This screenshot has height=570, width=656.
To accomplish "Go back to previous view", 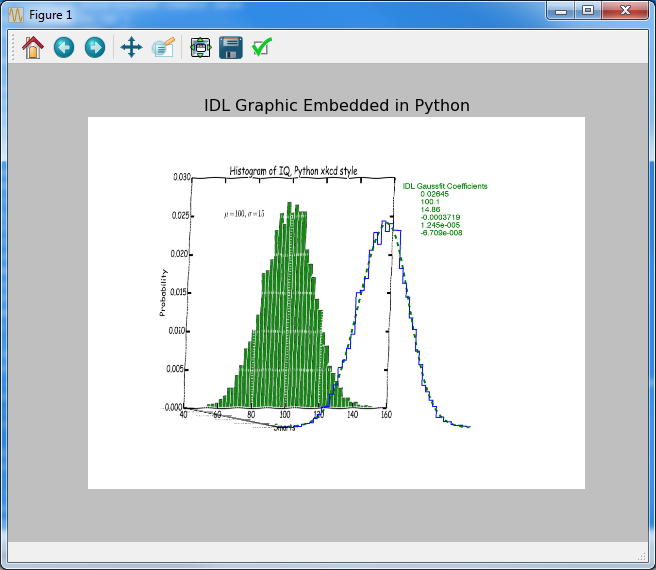I will (x=64, y=47).
